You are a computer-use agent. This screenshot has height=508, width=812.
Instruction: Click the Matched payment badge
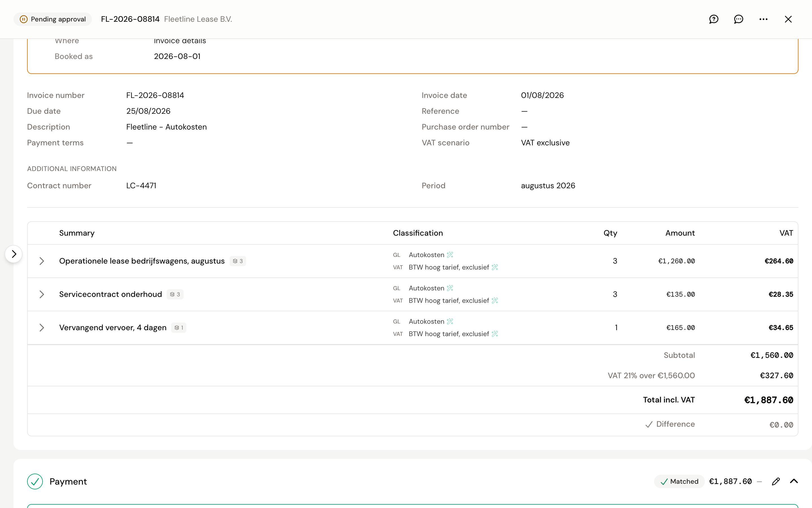tap(679, 481)
